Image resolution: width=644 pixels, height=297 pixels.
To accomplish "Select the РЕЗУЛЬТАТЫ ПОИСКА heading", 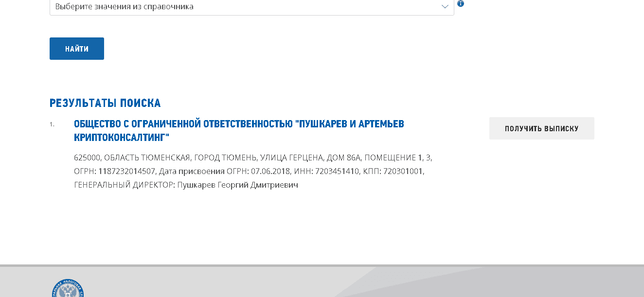I will point(105,103).
